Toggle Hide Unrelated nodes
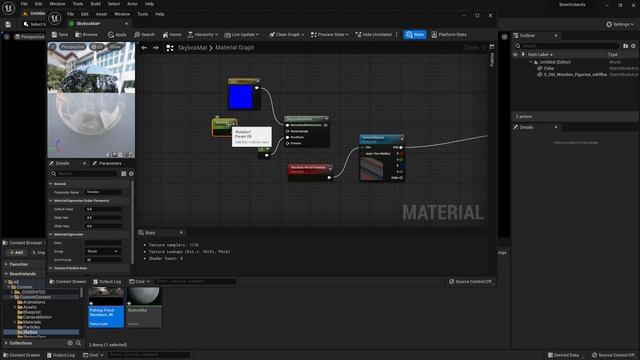 coord(373,35)
